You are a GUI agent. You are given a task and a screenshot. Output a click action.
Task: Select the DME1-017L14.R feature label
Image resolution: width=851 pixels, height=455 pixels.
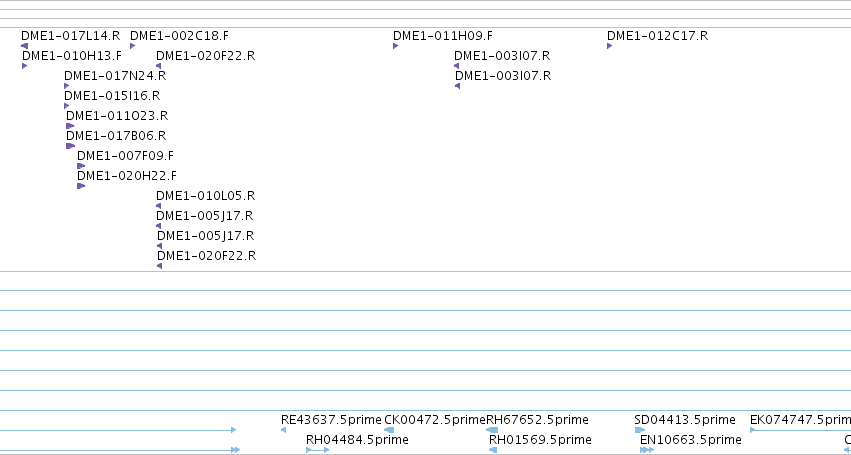(x=71, y=36)
